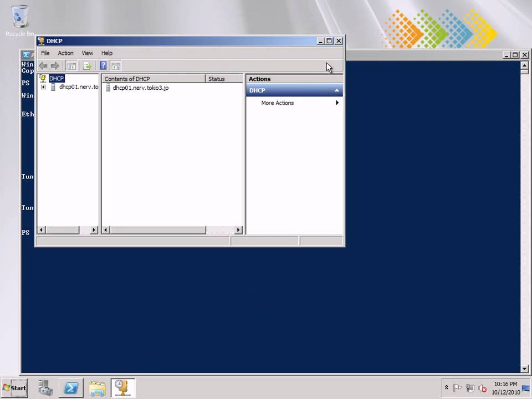Maximize the DHCP window

[x=329, y=40]
